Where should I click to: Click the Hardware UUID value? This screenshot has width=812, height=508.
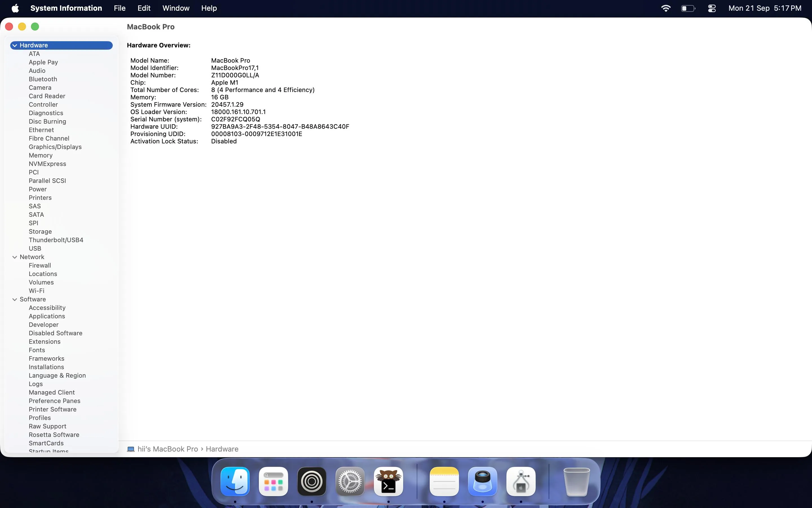280,127
